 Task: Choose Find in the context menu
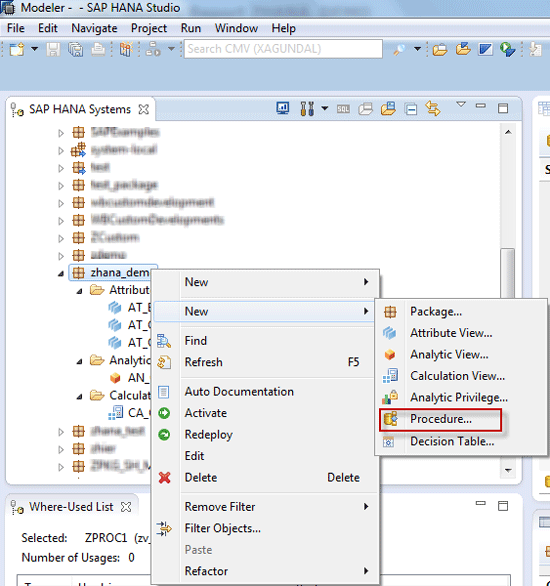click(265, 341)
